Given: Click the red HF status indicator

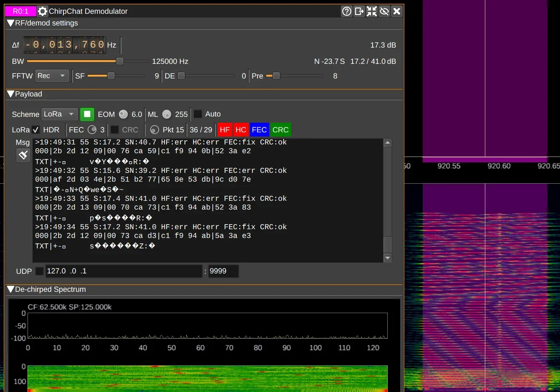Looking at the screenshot, I should 225,130.
